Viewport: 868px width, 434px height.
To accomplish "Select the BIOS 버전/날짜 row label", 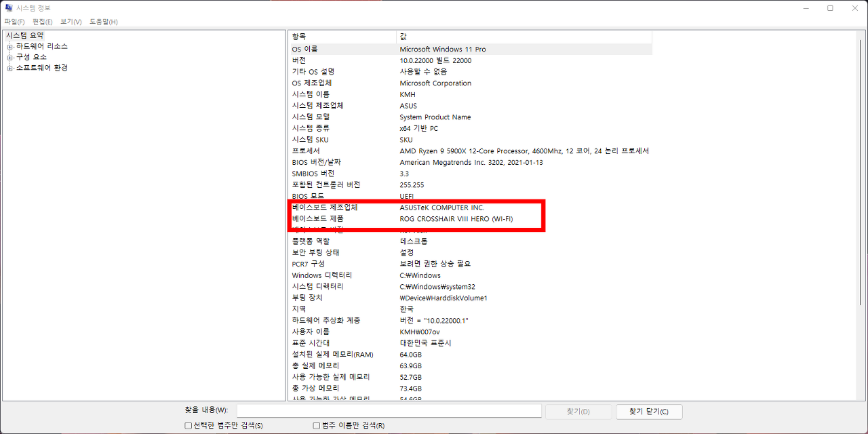I will (x=317, y=162).
